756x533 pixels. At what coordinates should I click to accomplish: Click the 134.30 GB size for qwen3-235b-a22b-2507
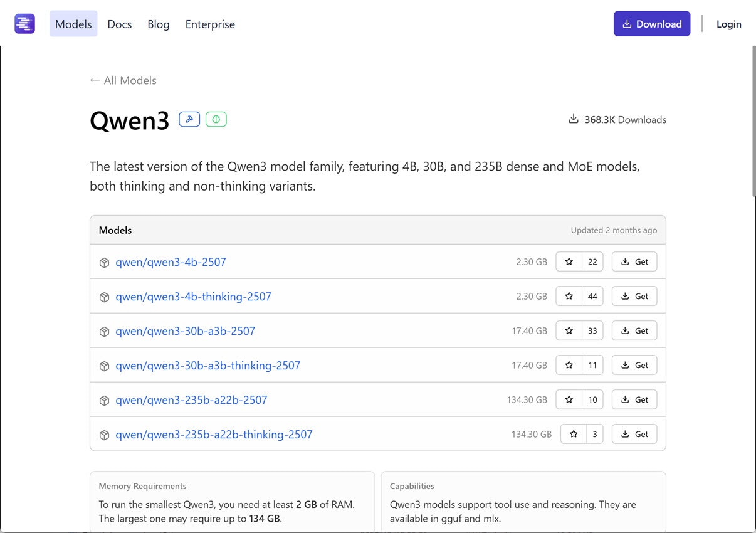click(x=527, y=400)
